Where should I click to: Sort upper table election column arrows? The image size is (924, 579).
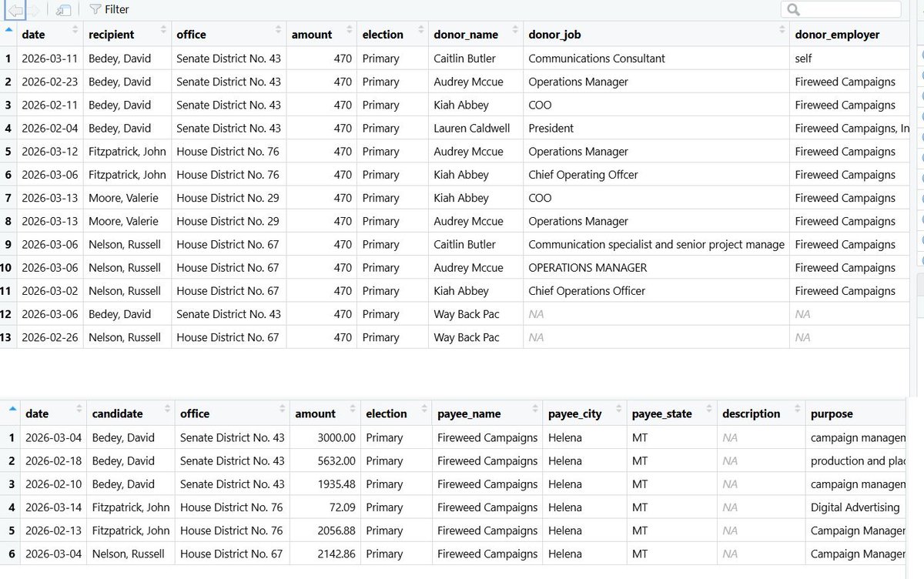tap(420, 31)
